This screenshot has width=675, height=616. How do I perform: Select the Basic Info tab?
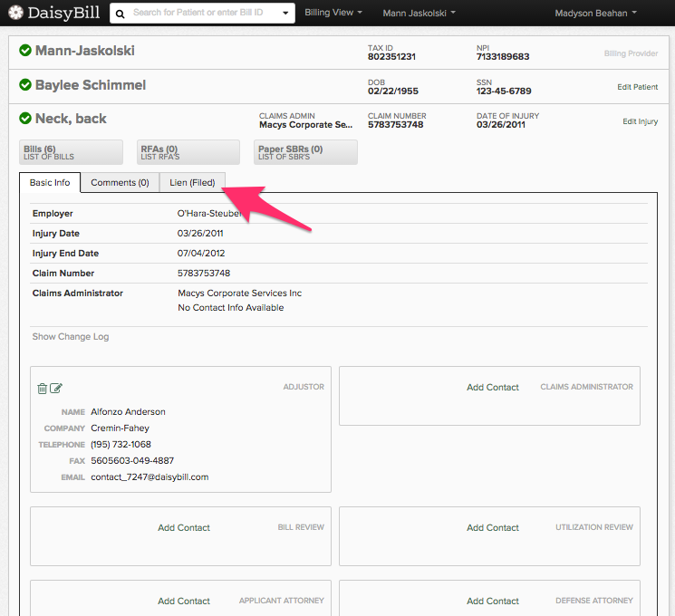click(x=50, y=182)
